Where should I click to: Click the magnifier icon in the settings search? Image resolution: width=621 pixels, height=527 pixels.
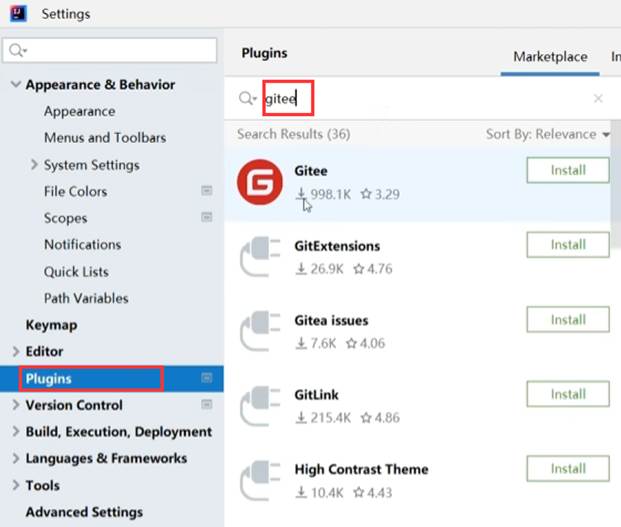point(17,50)
